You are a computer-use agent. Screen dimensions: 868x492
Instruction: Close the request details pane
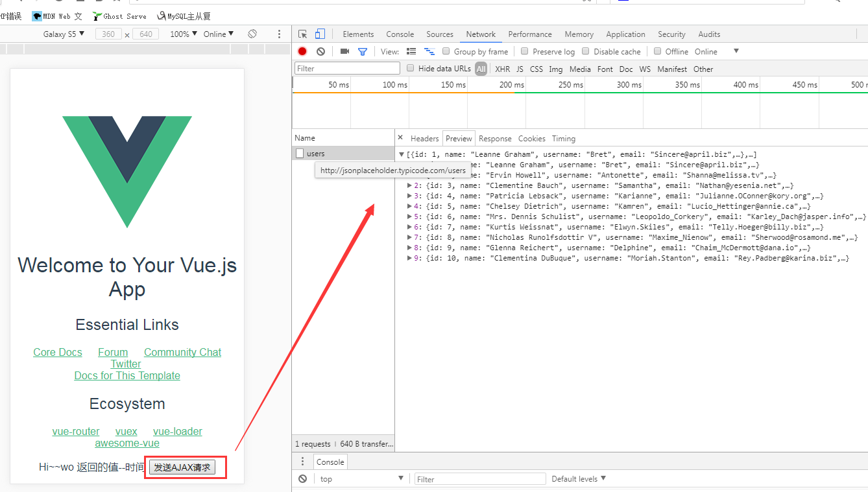point(400,137)
